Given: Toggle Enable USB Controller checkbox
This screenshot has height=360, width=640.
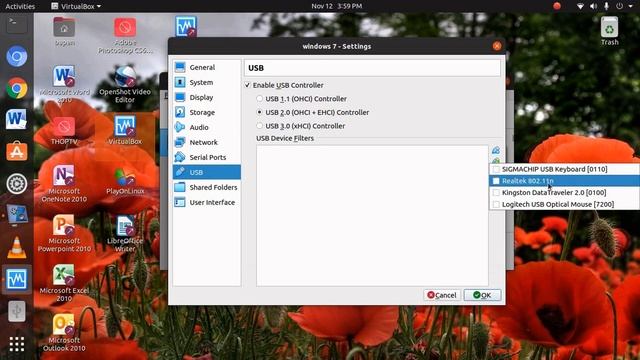Looking at the screenshot, I should click(x=247, y=85).
